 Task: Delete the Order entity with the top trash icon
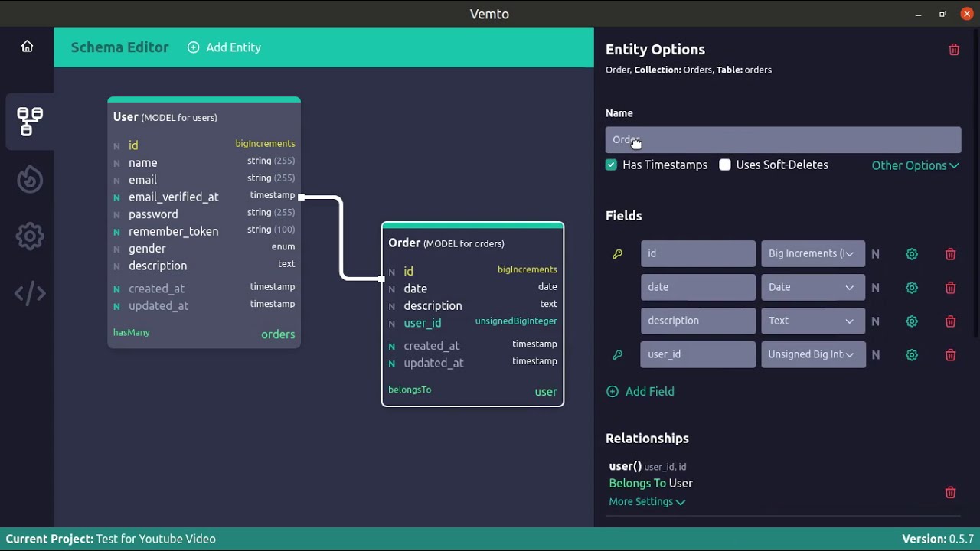pyautogui.click(x=954, y=50)
